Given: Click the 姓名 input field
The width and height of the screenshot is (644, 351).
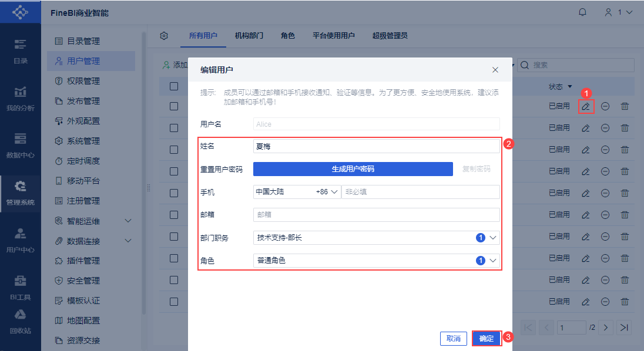Looking at the screenshot, I should pyautogui.click(x=377, y=146).
